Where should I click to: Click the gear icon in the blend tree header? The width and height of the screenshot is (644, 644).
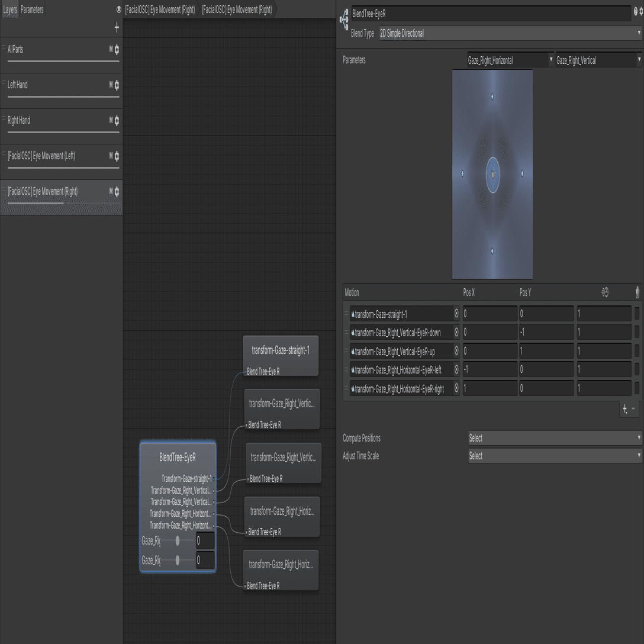coord(640,10)
